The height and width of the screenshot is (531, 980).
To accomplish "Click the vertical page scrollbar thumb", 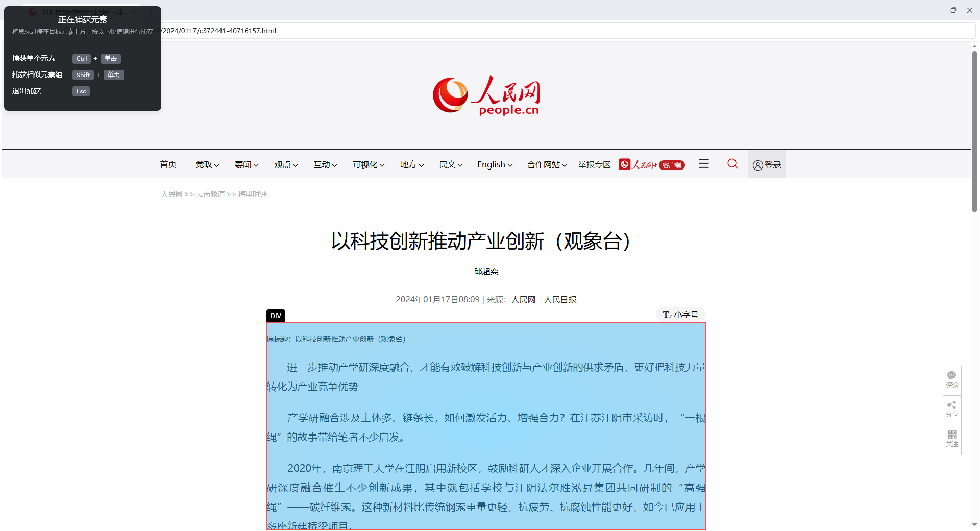I will coord(974,132).
